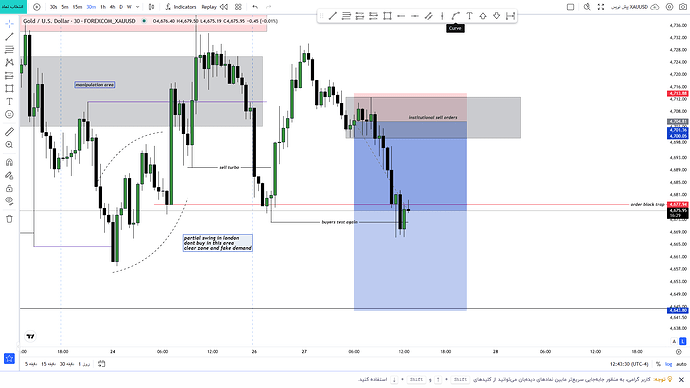Dismiss the bottom notification with X
This screenshot has height=388, width=690.
[681, 380]
